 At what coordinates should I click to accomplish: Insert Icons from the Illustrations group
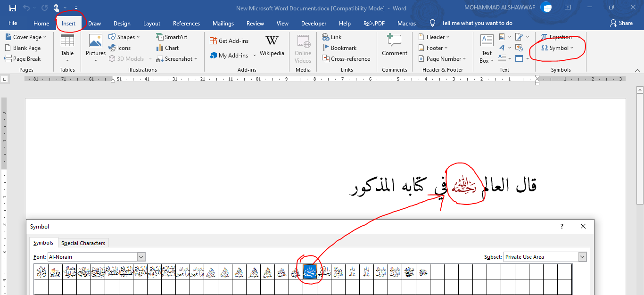(x=120, y=48)
